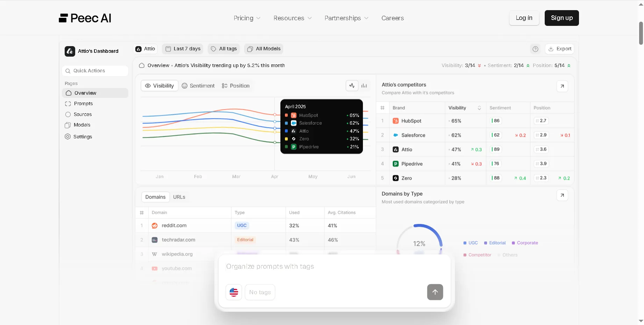Open the No tags selector
The height and width of the screenshot is (325, 644).
click(x=260, y=292)
